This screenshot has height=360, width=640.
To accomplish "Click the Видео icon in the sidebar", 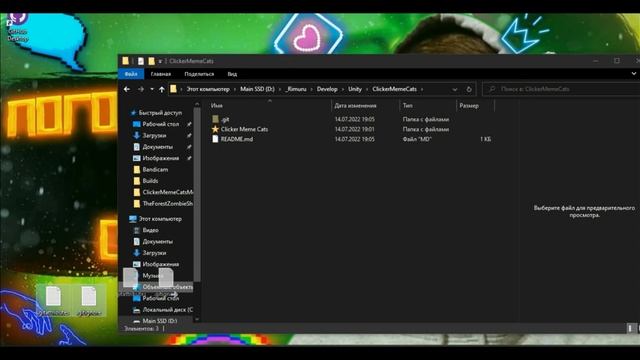I will [137, 230].
